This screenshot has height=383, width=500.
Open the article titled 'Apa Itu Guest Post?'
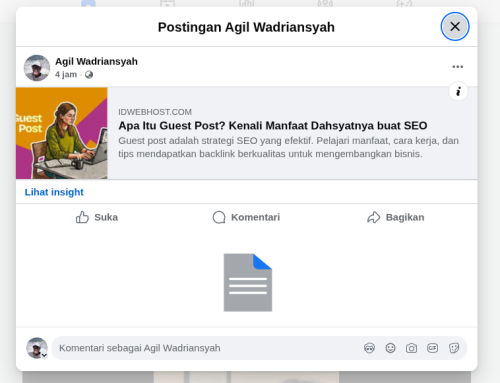click(x=273, y=126)
